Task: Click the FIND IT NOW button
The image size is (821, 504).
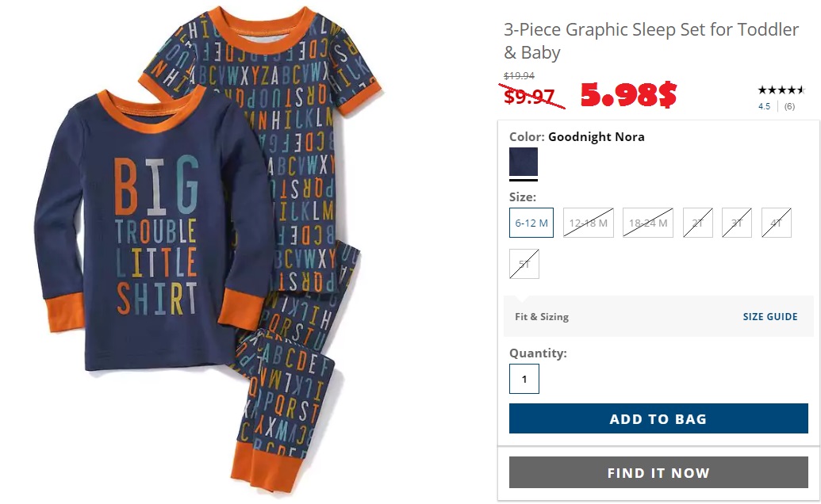Action: click(658, 472)
